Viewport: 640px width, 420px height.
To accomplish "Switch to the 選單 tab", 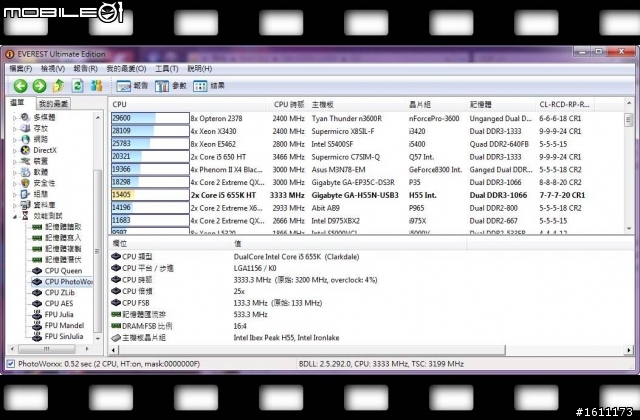I will (18, 102).
